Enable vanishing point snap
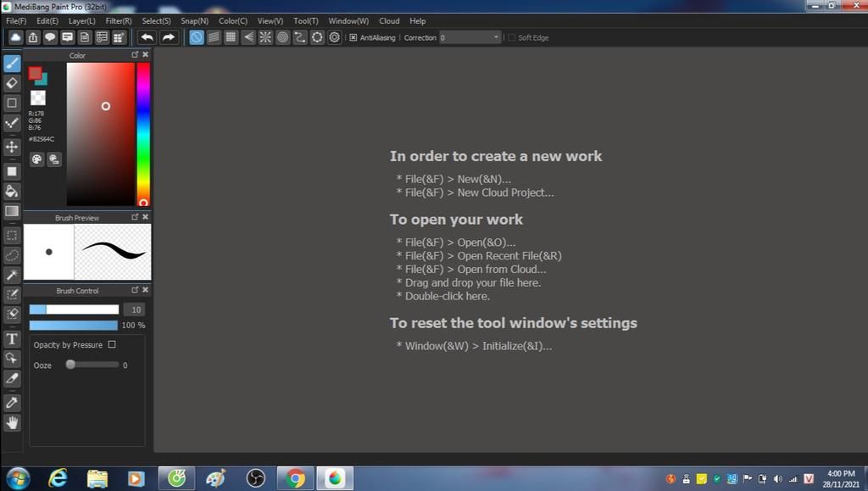Screen dimensions: 868x491 248,37
